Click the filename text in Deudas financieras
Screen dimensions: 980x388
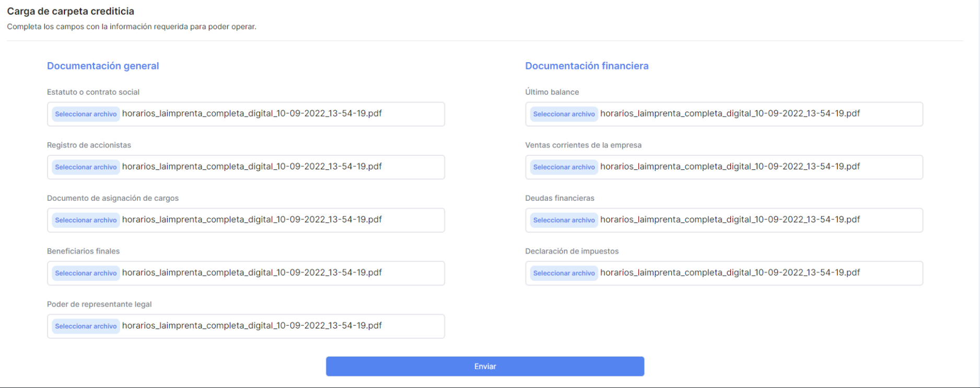[x=730, y=220]
